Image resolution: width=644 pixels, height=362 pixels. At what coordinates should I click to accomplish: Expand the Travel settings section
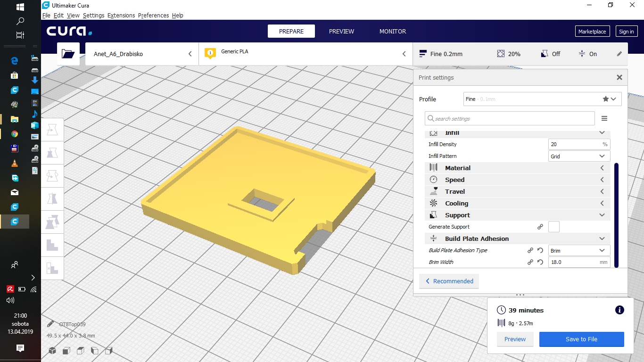[x=518, y=191]
